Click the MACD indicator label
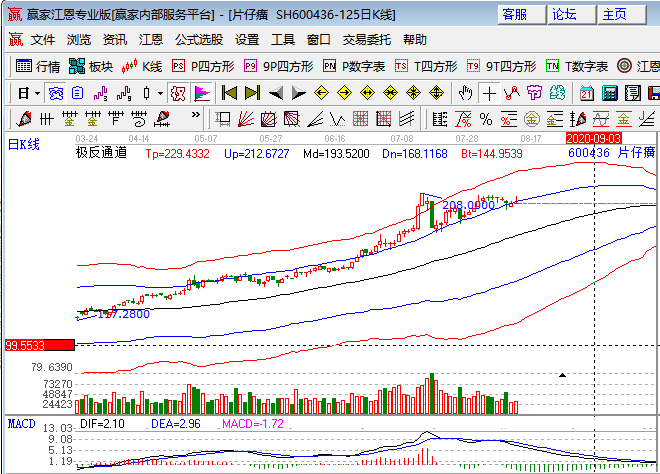This screenshot has width=660, height=474. pyautogui.click(x=21, y=424)
